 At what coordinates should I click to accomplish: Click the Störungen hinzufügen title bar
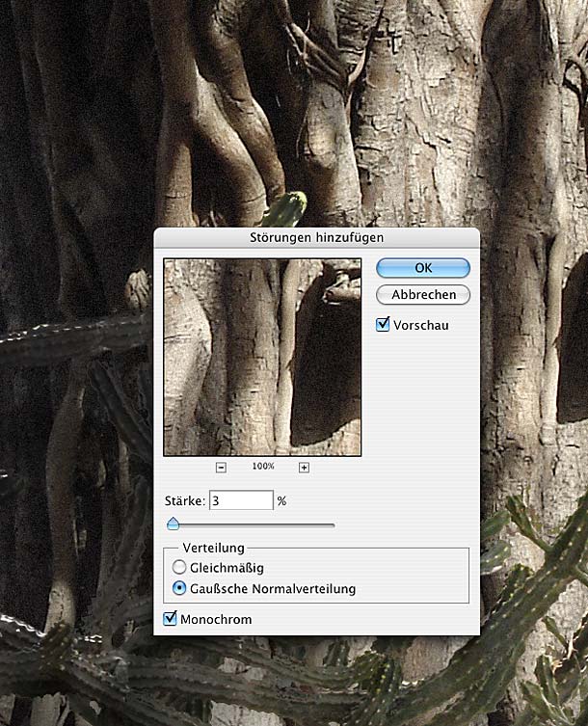(x=317, y=237)
